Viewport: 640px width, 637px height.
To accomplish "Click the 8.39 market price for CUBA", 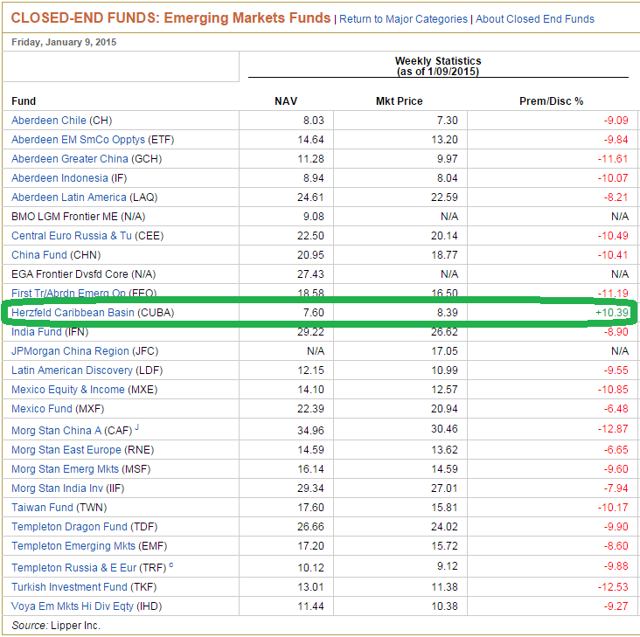I will click(x=447, y=313).
